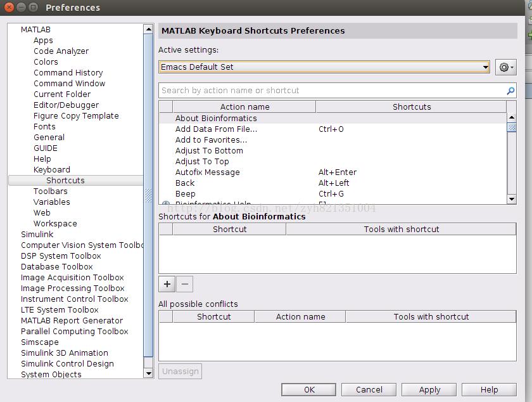Open the Help button

(x=489, y=390)
